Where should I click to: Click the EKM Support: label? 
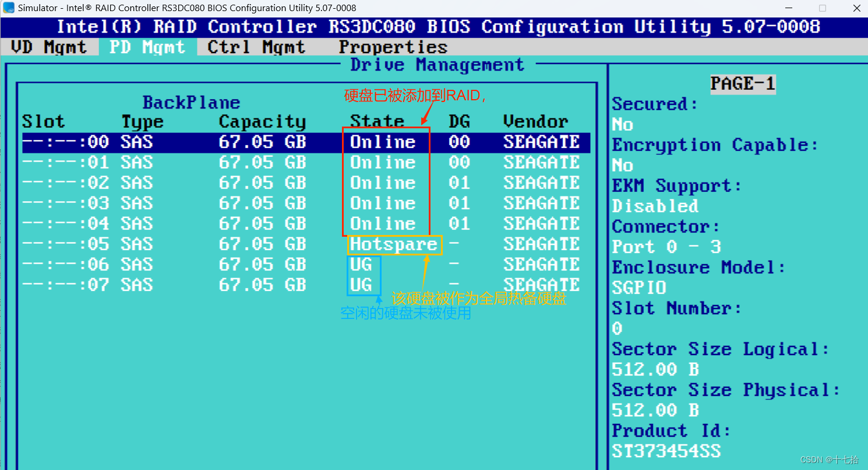pyautogui.click(x=677, y=186)
